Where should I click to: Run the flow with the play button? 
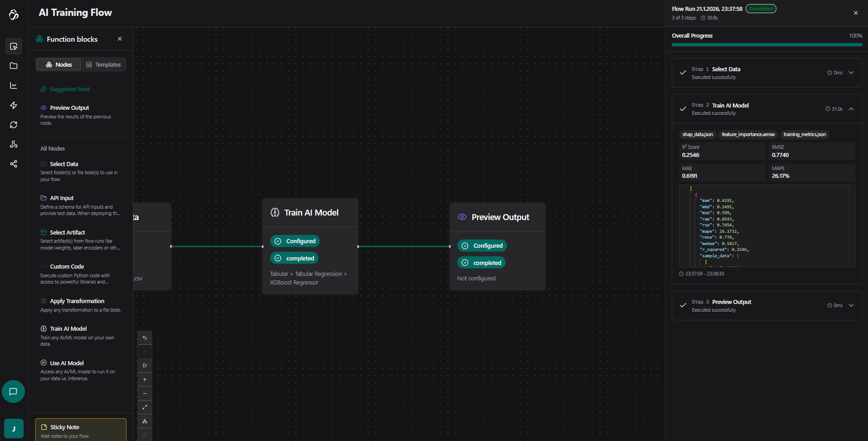[145, 366]
